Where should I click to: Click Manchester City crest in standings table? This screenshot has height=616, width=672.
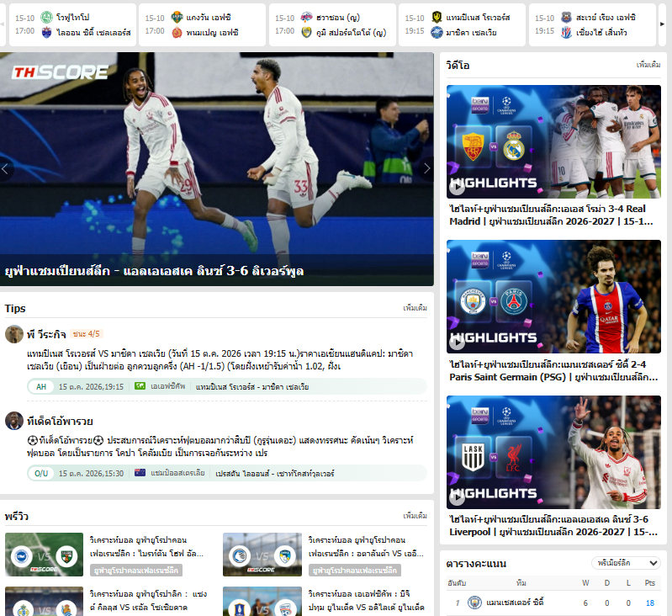474,603
